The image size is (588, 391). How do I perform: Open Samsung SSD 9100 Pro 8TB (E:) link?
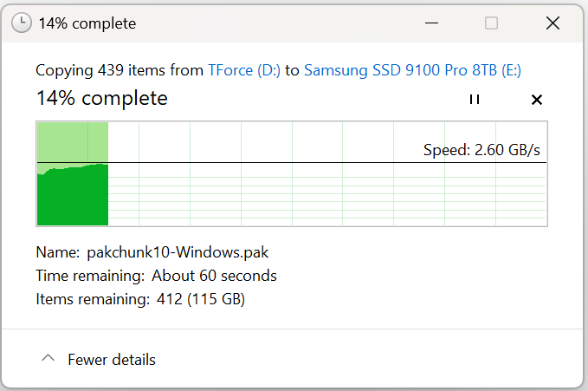[x=412, y=70]
